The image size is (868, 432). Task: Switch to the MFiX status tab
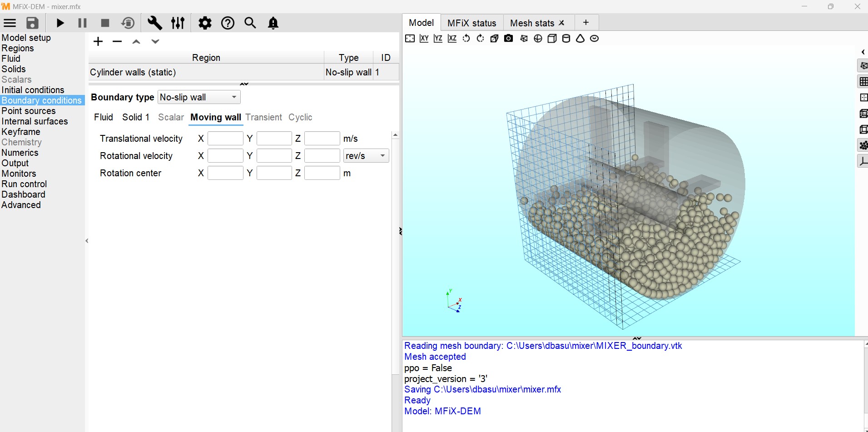coord(471,23)
